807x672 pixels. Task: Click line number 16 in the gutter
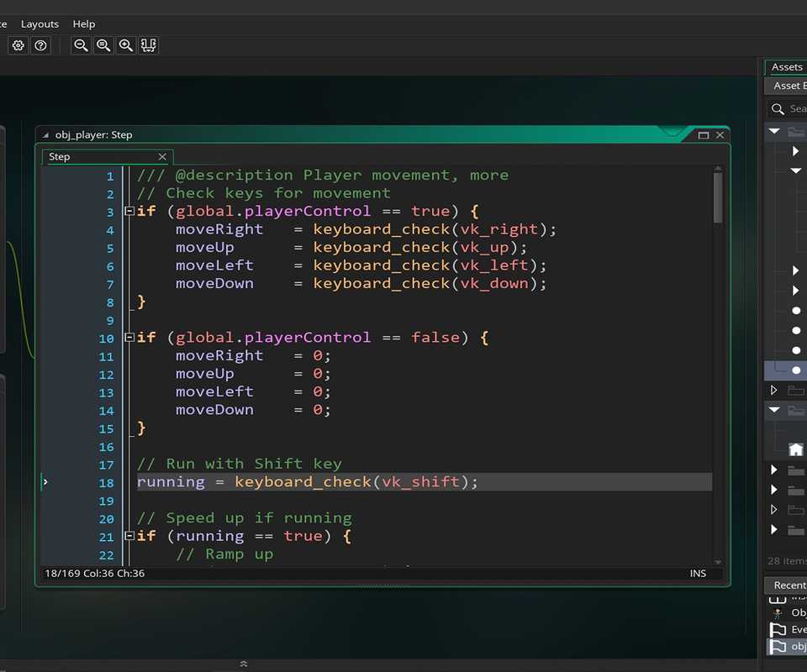pos(107,448)
